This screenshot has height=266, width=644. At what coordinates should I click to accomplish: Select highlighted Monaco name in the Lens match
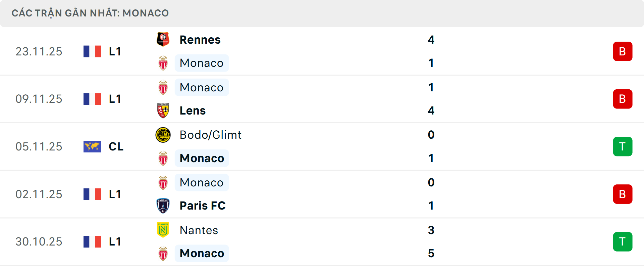[x=202, y=87]
